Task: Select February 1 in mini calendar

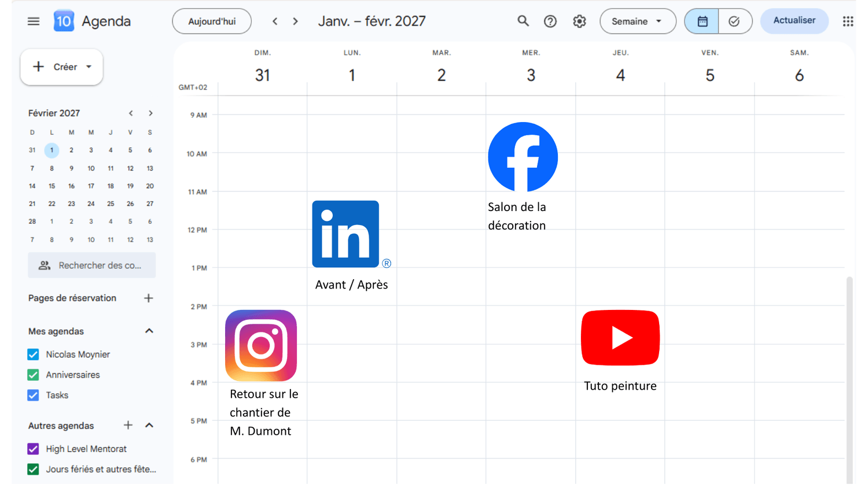Action: click(52, 150)
